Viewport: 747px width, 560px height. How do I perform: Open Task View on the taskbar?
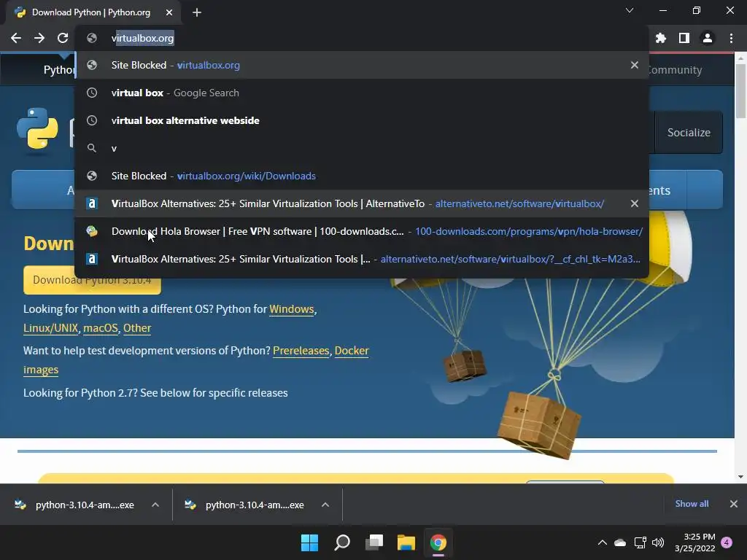click(374, 542)
